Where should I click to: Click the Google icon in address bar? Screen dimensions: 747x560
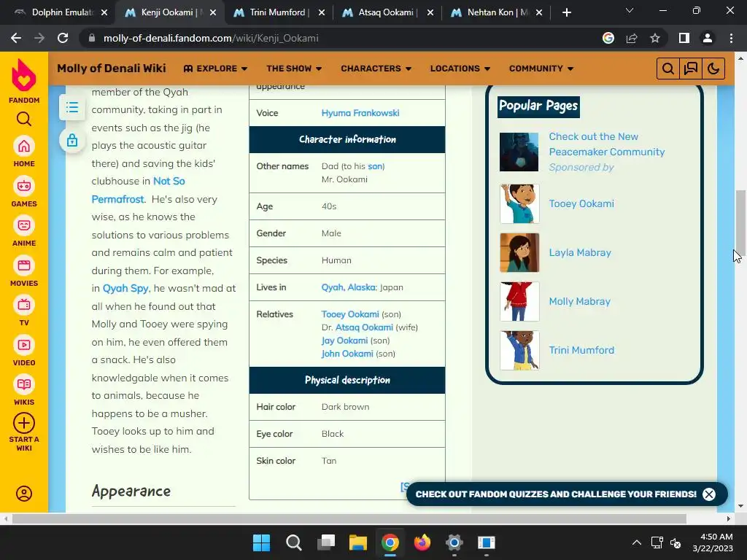(608, 38)
